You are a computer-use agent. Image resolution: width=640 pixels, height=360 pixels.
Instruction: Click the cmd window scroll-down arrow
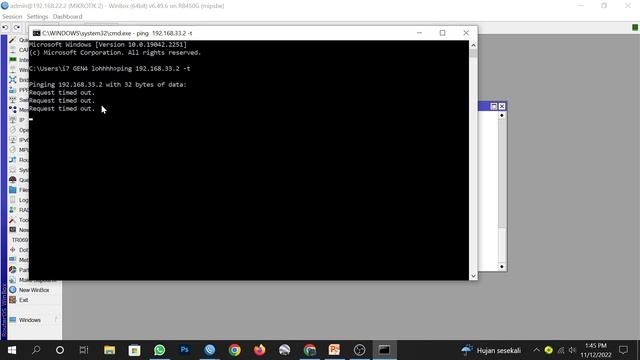pyautogui.click(x=473, y=276)
